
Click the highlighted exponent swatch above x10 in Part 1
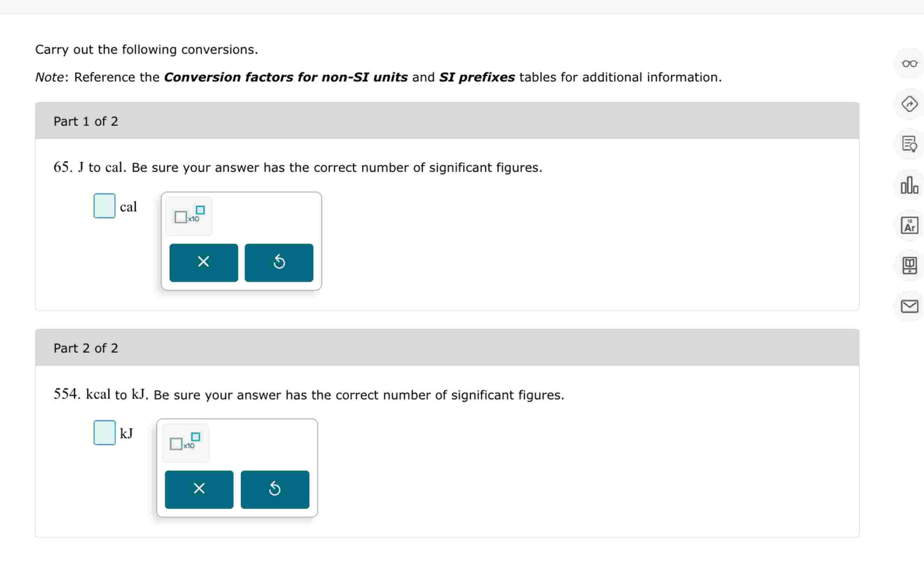[x=200, y=210]
